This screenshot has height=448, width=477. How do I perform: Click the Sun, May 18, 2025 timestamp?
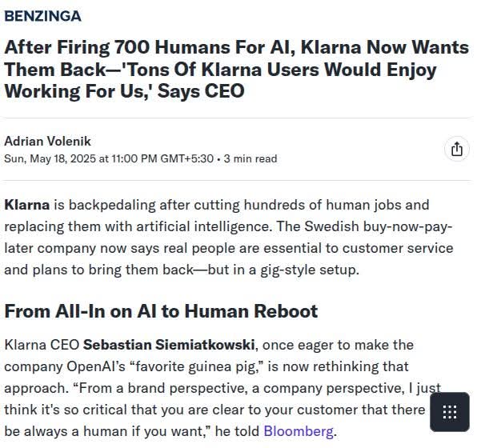pyautogui.click(x=109, y=158)
